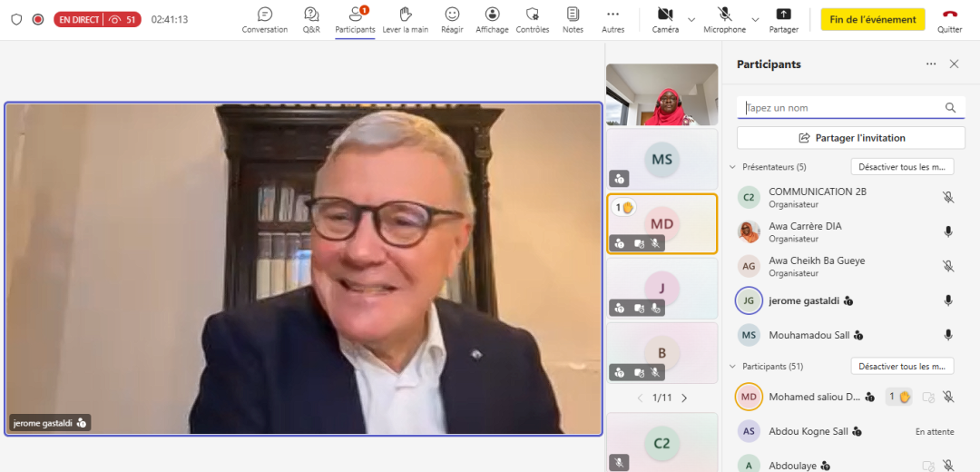Image resolution: width=980 pixels, height=472 pixels.
Task: Go to next page of video thumbnails
Action: [x=684, y=398]
